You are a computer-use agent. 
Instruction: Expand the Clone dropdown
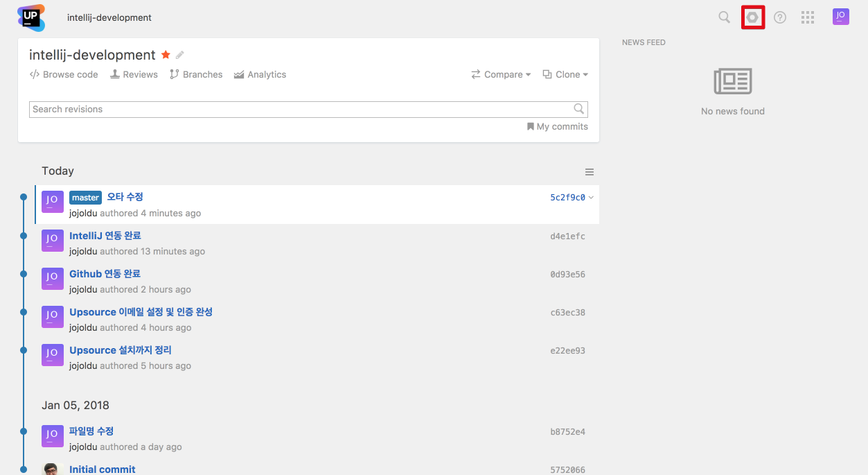coord(565,74)
